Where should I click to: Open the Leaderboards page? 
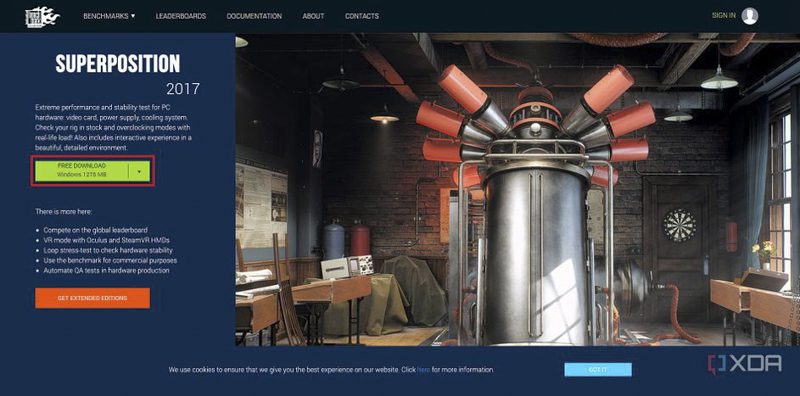tap(181, 16)
